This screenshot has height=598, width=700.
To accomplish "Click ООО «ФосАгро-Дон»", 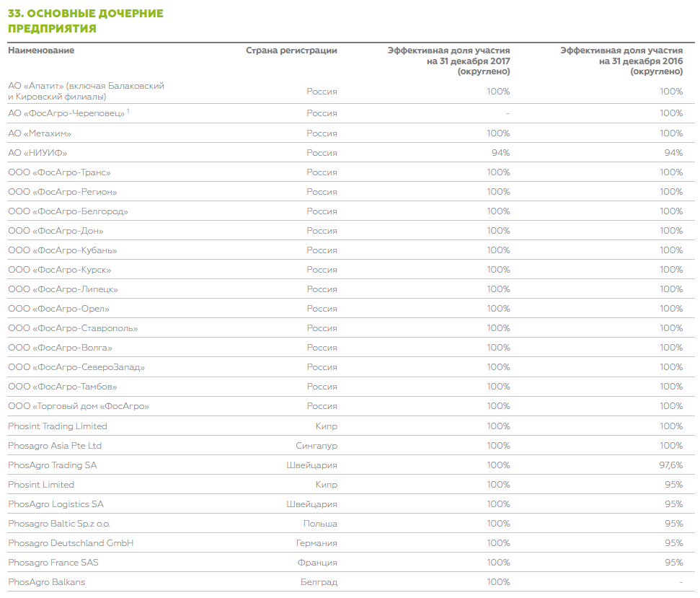I will [56, 231].
